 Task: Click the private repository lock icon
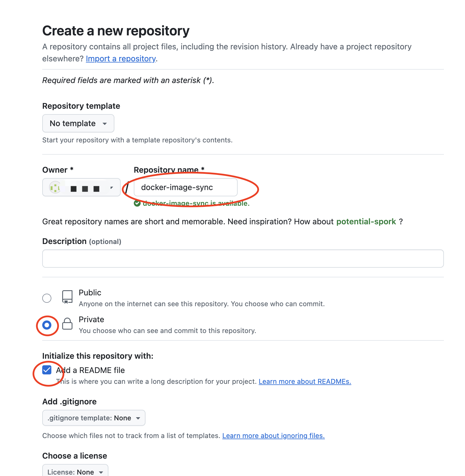[x=67, y=324]
